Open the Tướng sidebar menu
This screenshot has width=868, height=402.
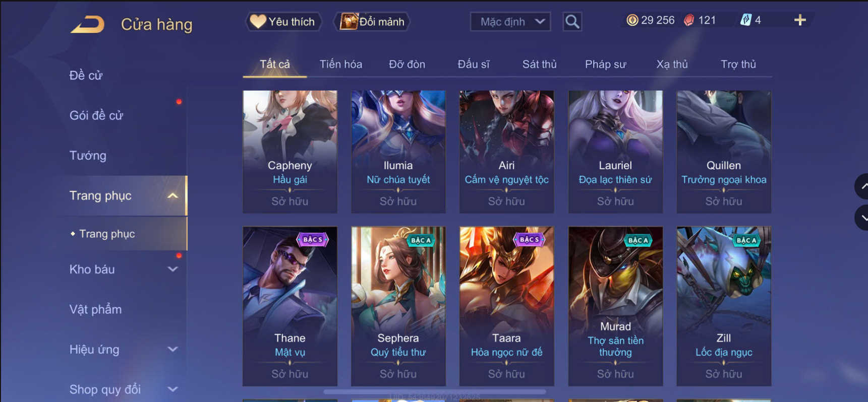[x=88, y=156]
